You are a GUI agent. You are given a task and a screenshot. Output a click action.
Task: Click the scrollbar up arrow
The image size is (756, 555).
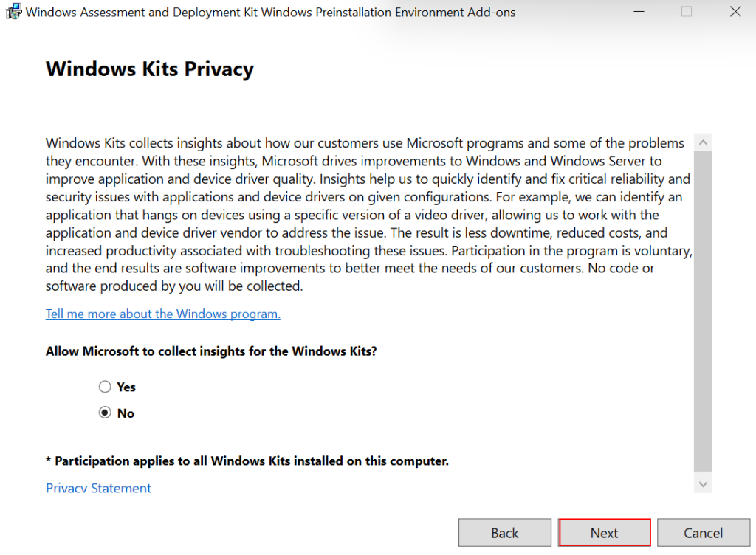point(703,142)
